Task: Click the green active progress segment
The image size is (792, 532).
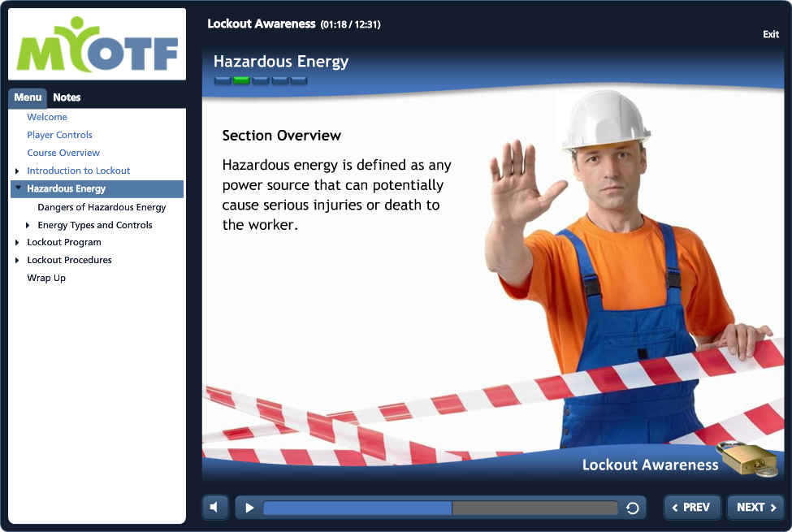Action: (x=241, y=80)
